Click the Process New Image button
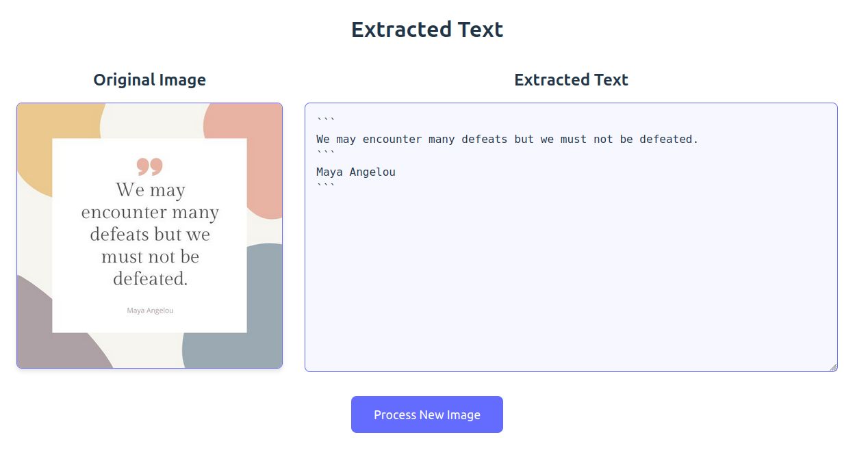This screenshot has width=868, height=450. point(426,414)
